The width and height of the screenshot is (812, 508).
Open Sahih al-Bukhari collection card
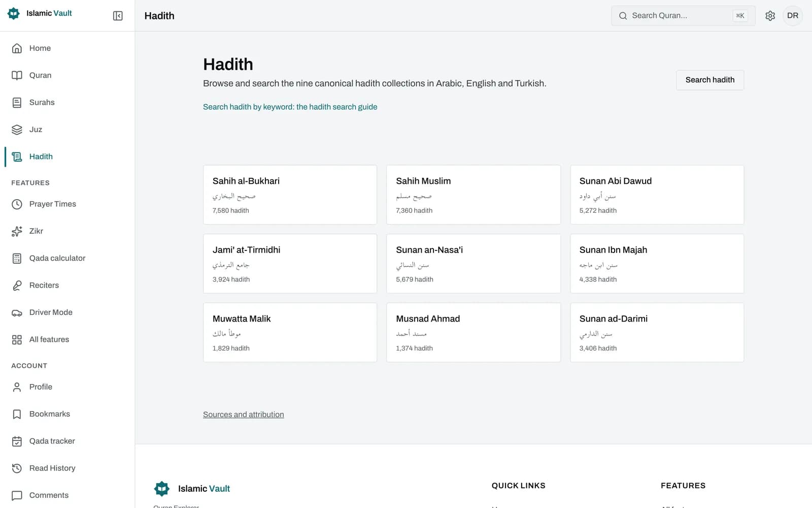tap(290, 195)
